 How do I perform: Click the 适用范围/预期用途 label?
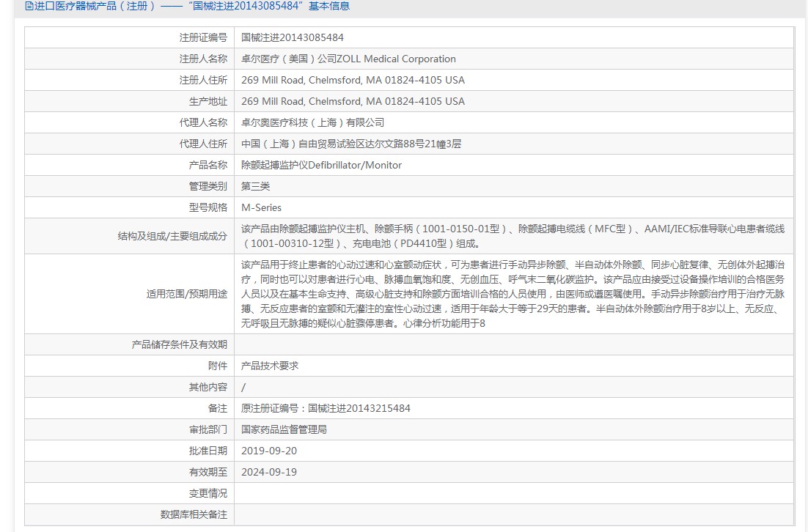[x=186, y=294]
